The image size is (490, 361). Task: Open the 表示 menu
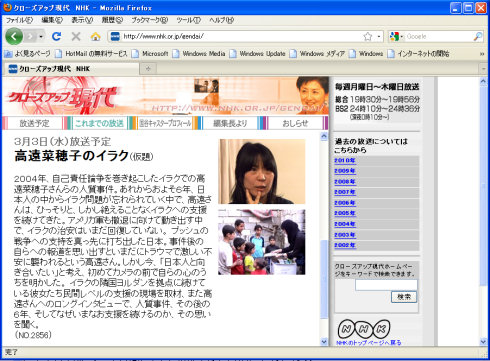coord(82,20)
